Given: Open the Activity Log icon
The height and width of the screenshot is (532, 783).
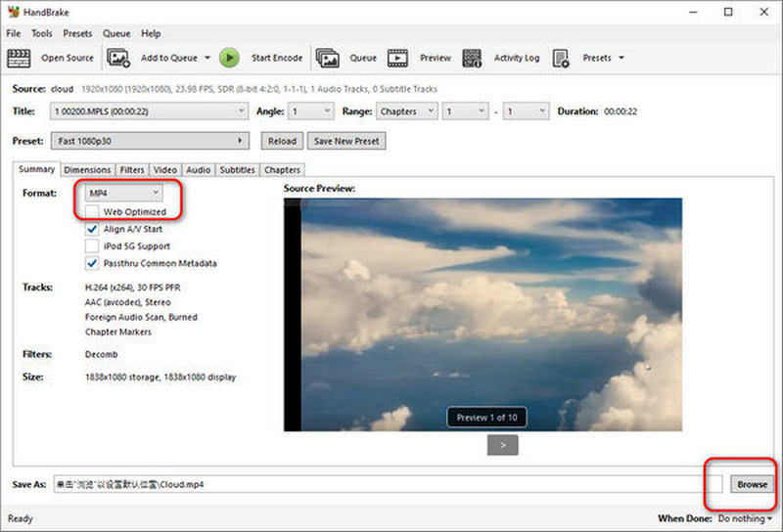Looking at the screenshot, I should (x=472, y=58).
